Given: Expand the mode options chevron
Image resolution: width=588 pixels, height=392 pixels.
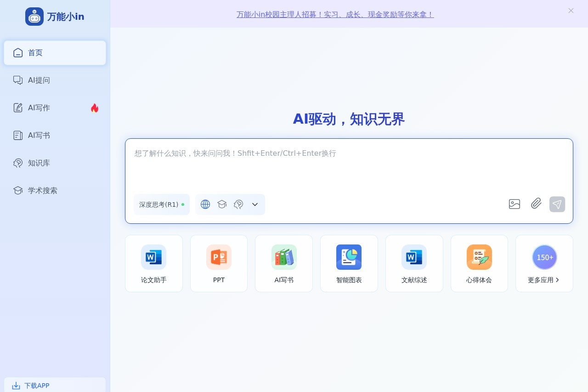Looking at the screenshot, I should (255, 204).
